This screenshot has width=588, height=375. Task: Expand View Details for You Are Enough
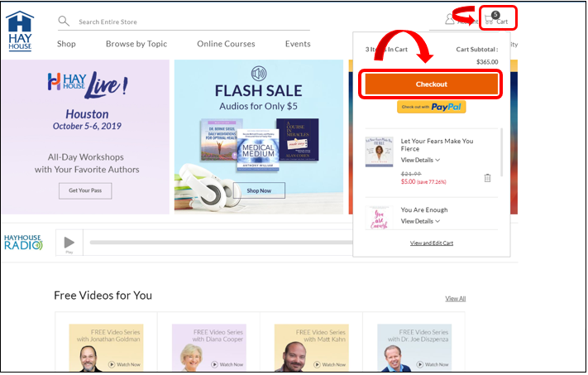420,221
